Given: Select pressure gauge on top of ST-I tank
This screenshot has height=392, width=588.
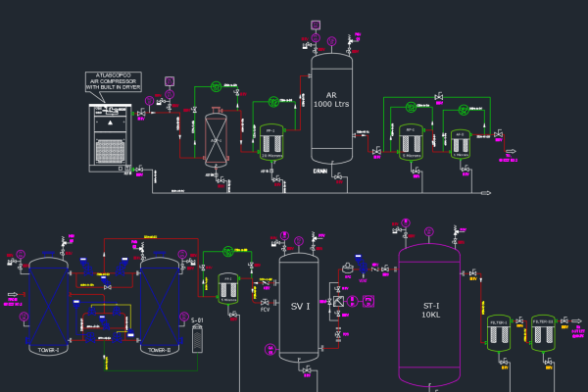Looking at the screenshot, I should (428, 232).
